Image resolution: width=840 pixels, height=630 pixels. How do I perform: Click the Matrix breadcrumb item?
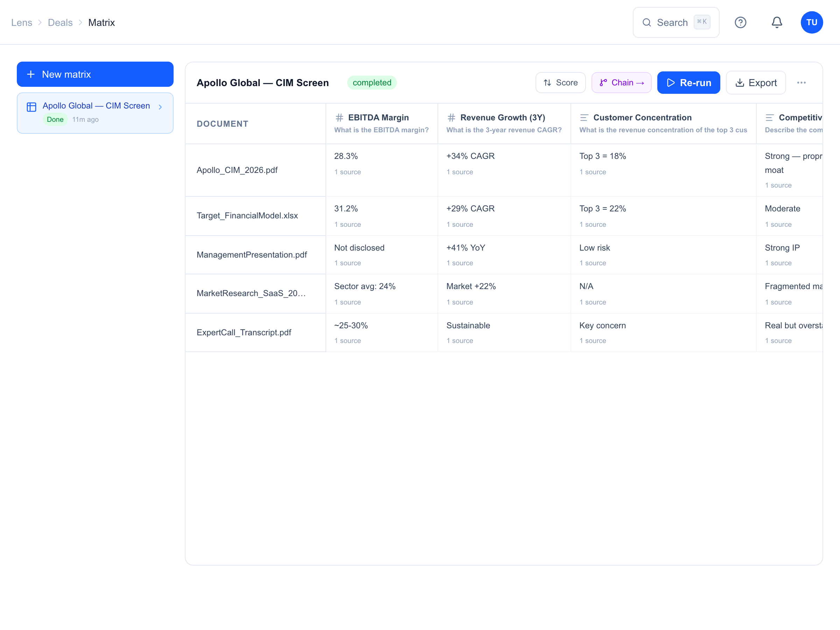101,22
